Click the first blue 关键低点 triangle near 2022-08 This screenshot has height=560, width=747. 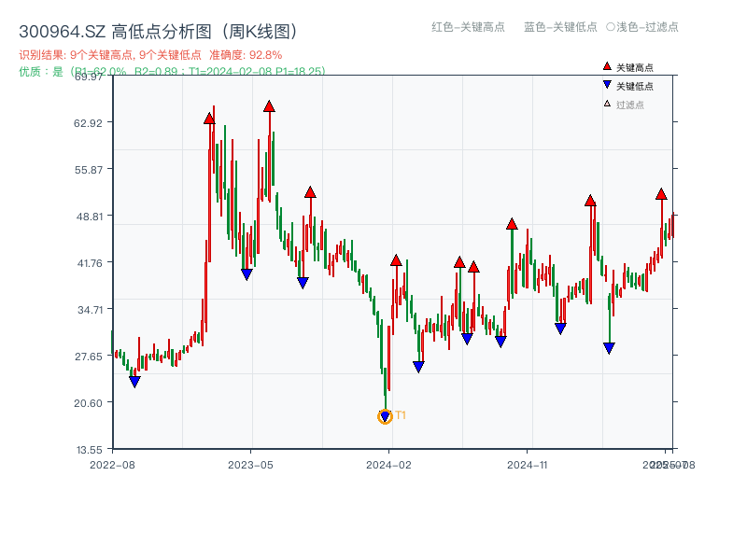135,380
